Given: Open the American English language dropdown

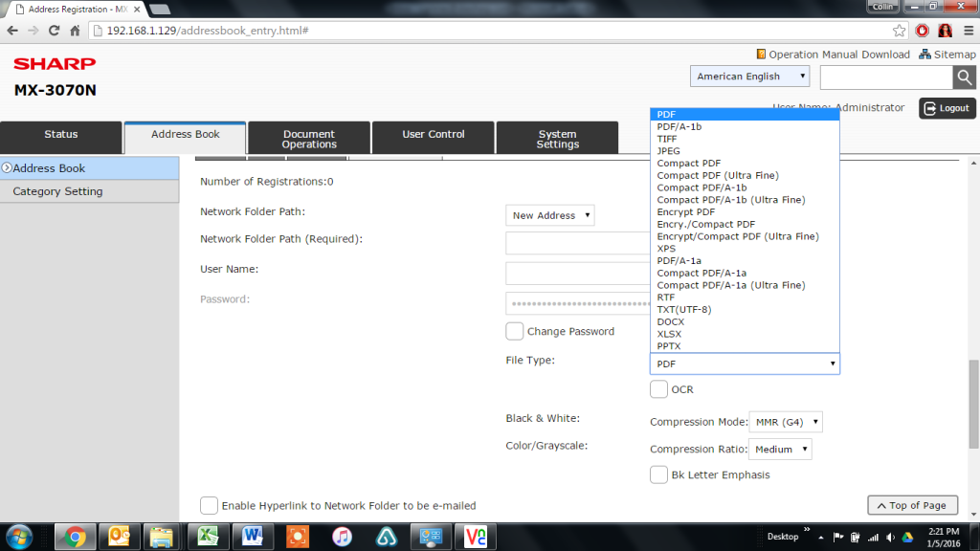Looking at the screenshot, I should pyautogui.click(x=749, y=77).
